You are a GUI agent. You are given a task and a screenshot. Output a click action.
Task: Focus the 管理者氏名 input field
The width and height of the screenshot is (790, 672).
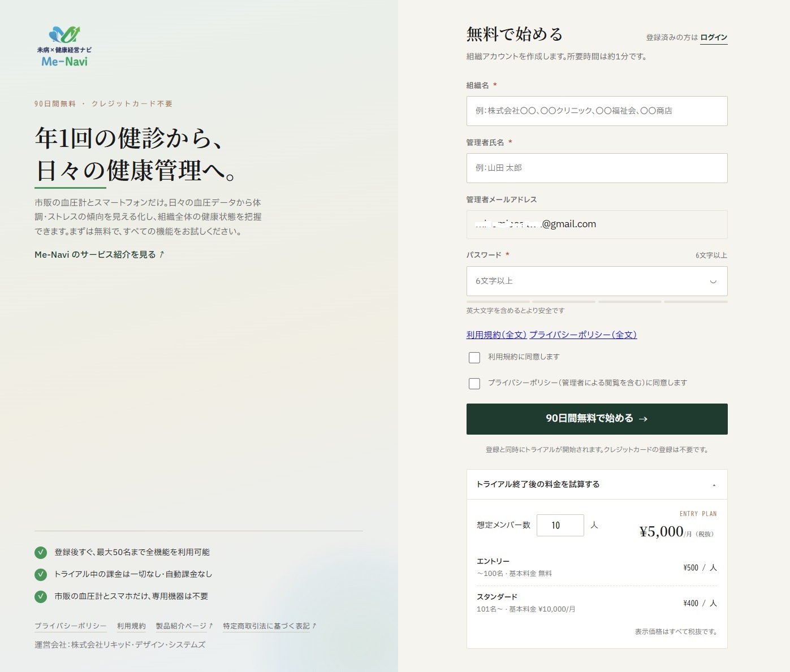597,168
